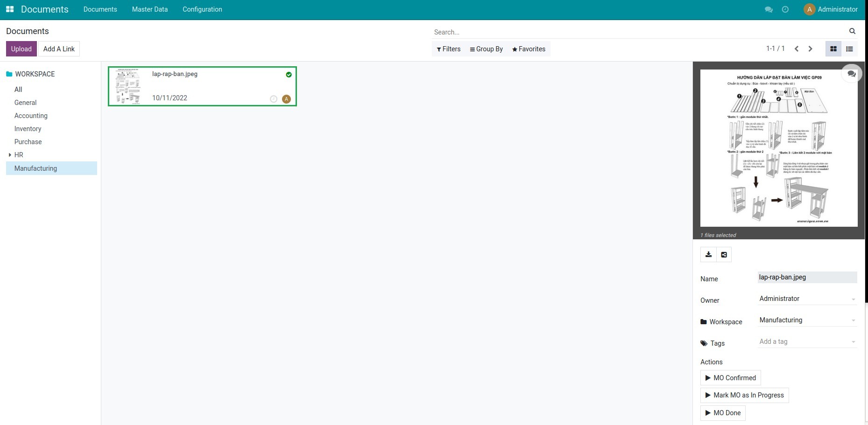Click the Upload button
The image size is (868, 425).
point(21,49)
